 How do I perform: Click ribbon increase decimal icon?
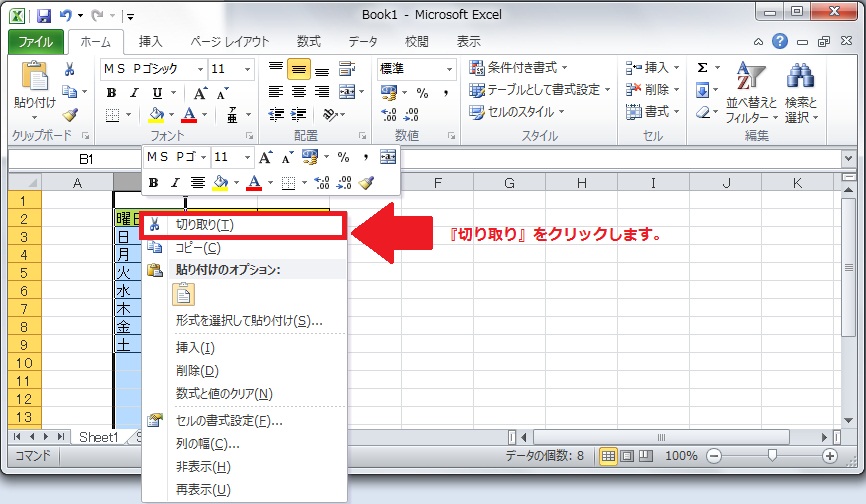(389, 115)
